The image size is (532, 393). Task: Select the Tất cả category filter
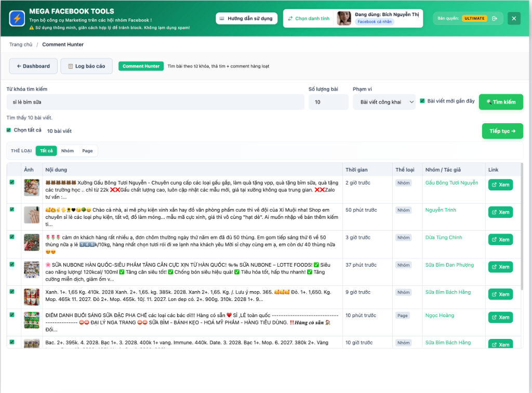[x=46, y=151]
